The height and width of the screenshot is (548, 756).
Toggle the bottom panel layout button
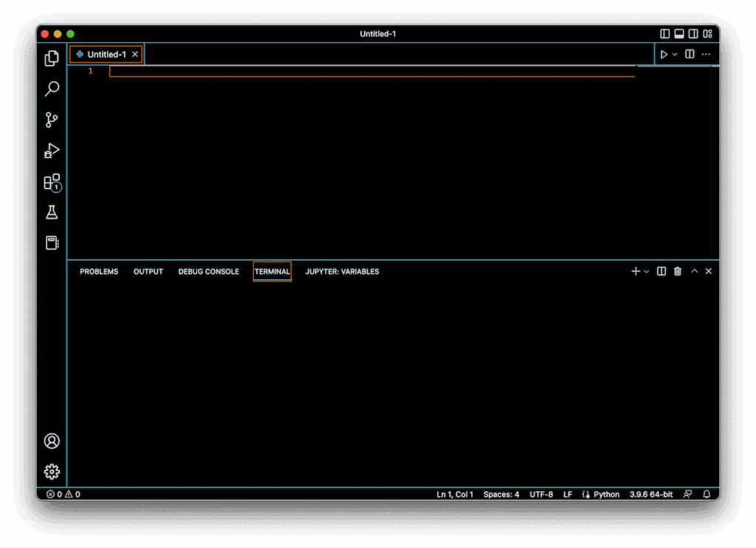(679, 34)
